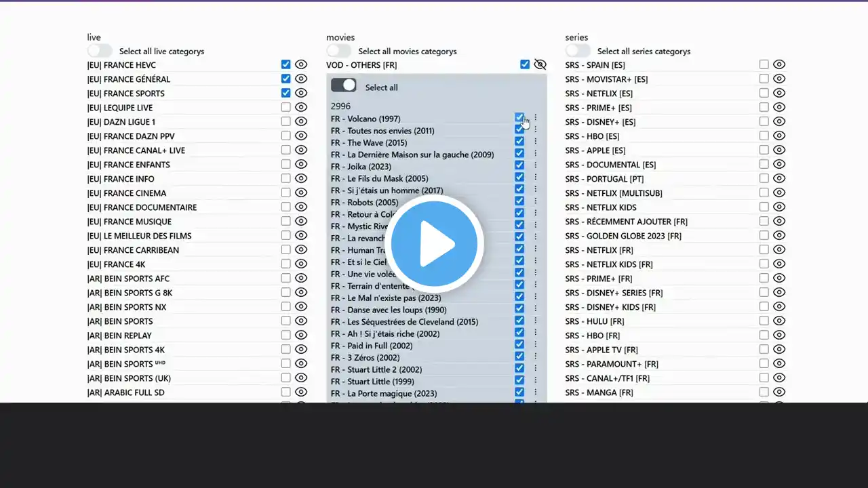Click eye icon for |EU| FRANCE DAZN PPV
This screenshot has width=868, height=488.
(x=301, y=136)
